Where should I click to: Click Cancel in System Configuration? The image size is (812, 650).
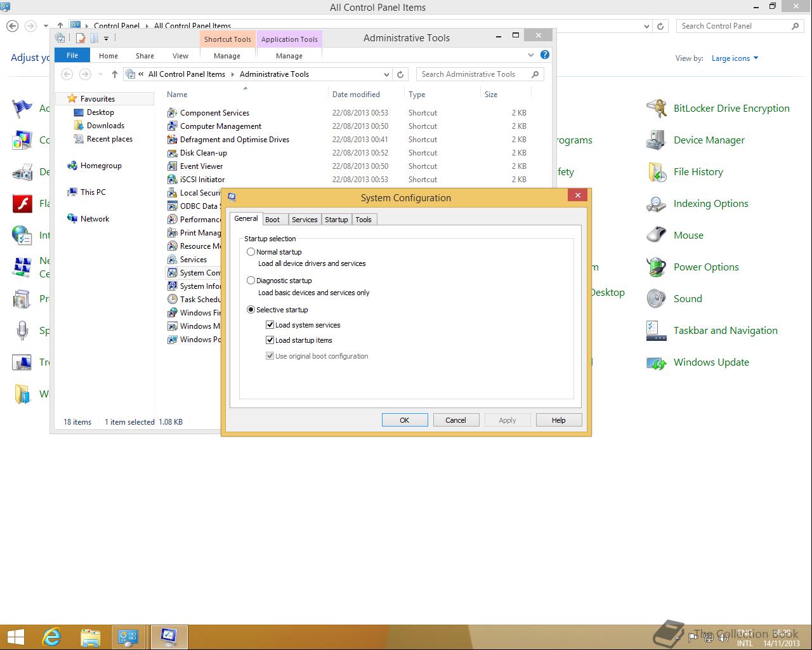point(455,420)
